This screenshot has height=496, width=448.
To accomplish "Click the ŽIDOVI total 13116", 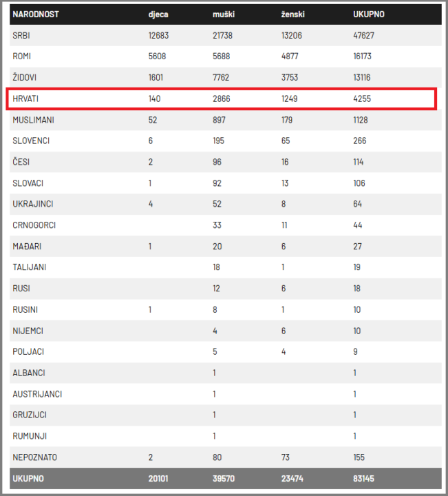I will point(363,78).
